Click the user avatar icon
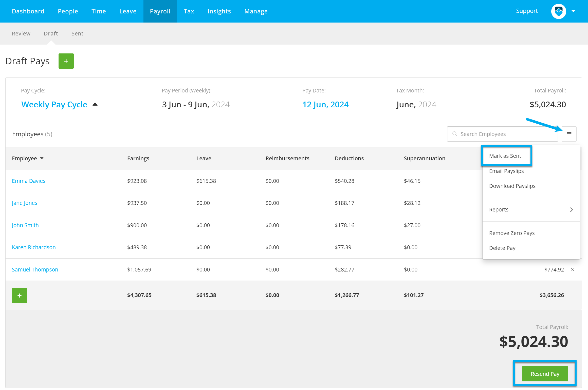Image resolution: width=588 pixels, height=390 pixels. point(559,11)
